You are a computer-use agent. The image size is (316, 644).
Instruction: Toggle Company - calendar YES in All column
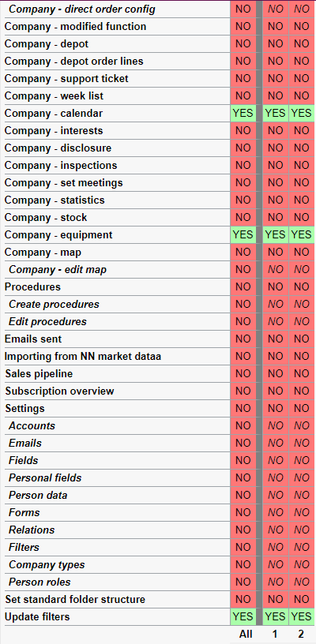point(243,114)
